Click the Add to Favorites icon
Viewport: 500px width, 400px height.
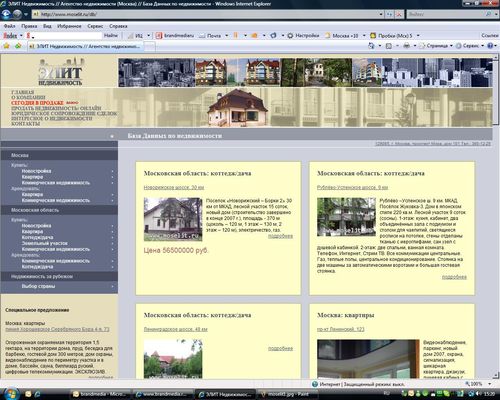click(18, 46)
